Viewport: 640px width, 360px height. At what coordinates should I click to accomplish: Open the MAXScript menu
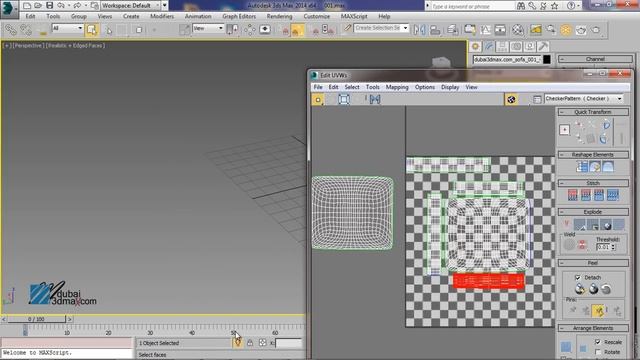click(x=354, y=16)
